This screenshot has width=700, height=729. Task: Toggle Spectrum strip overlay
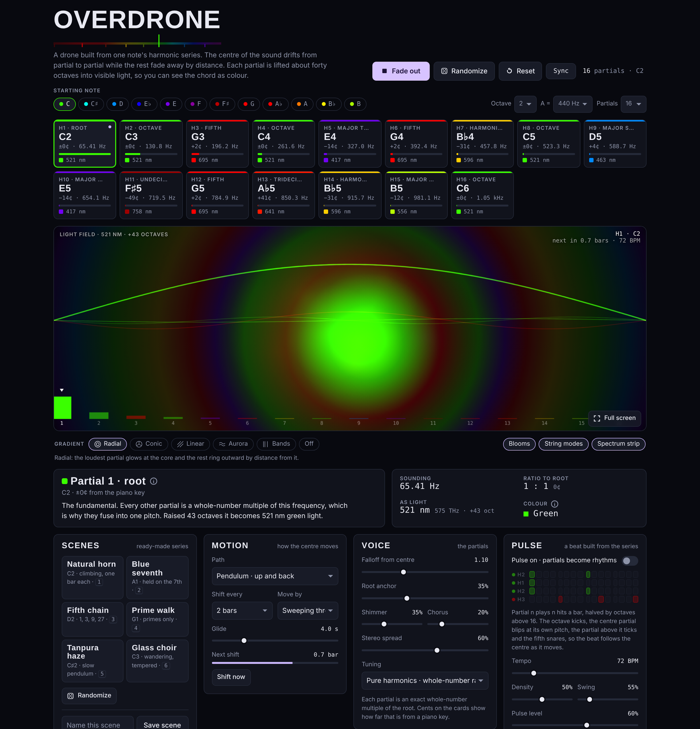pos(618,444)
